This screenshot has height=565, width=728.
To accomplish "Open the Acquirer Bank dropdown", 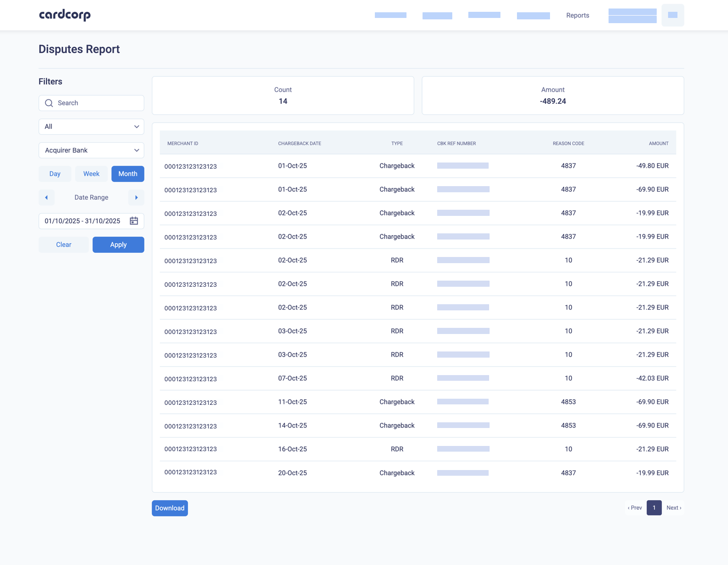I will 92,150.
